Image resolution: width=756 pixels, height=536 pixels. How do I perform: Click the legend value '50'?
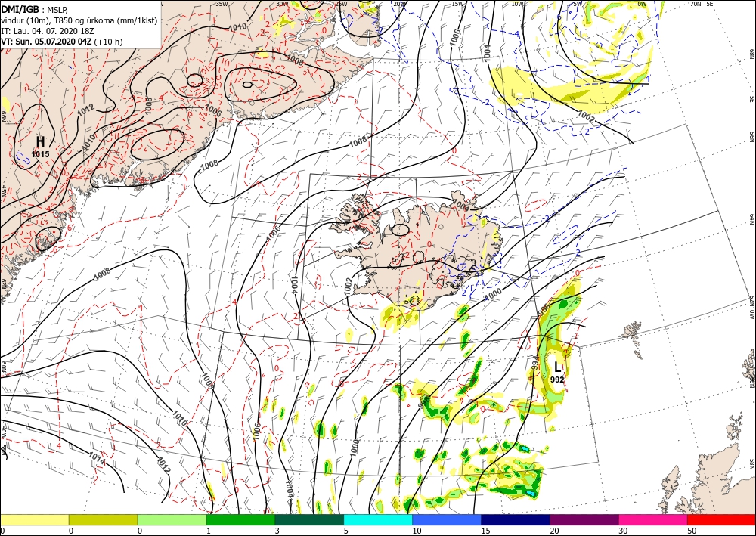point(692,531)
